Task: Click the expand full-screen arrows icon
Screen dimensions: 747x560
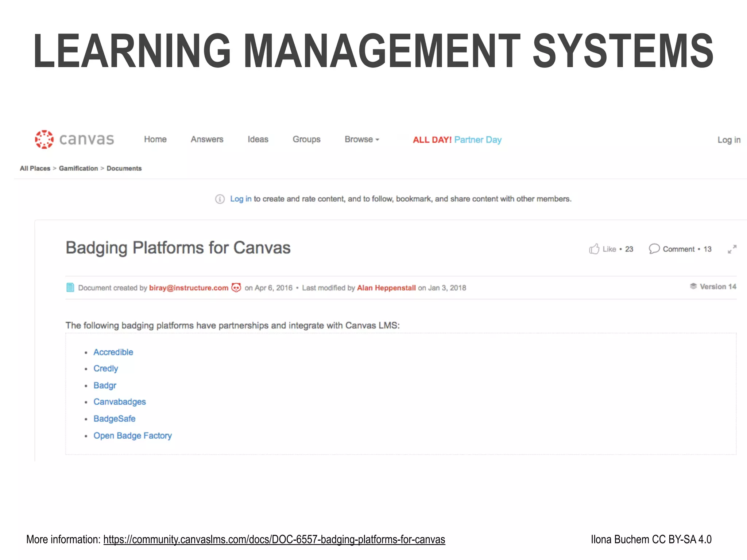Action: click(732, 249)
